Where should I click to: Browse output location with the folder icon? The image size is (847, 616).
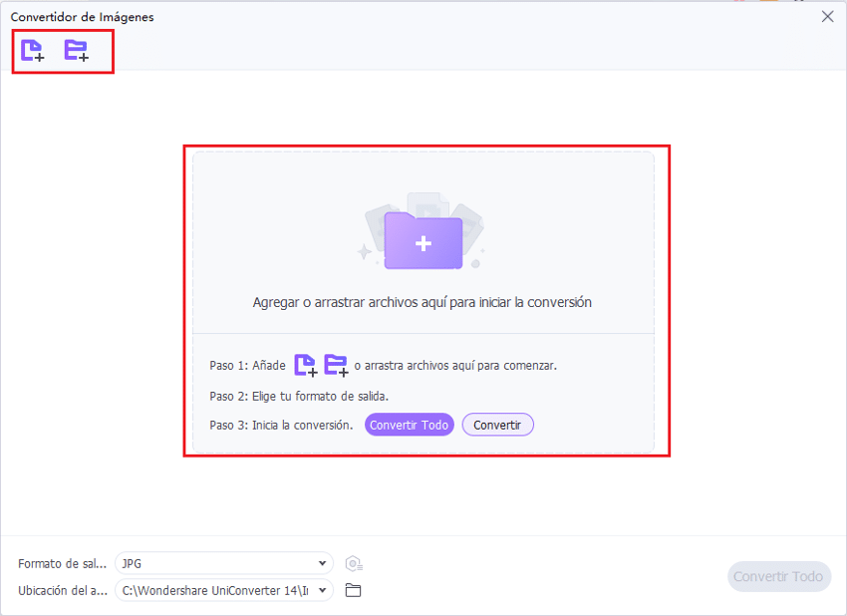[353, 590]
